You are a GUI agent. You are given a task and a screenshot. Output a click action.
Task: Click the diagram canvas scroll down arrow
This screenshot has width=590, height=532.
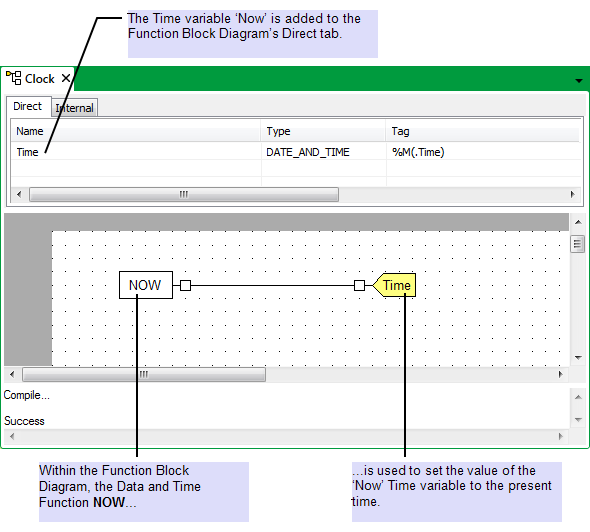(x=578, y=357)
